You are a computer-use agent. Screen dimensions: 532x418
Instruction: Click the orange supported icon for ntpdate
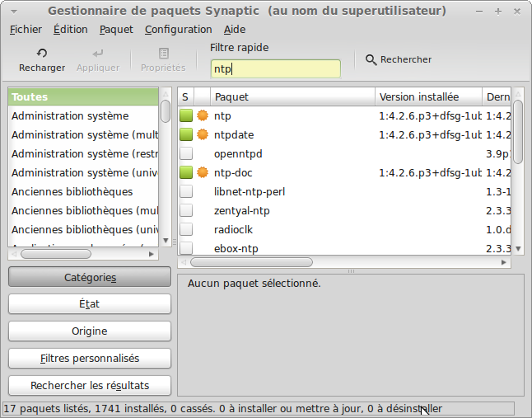pos(203,135)
